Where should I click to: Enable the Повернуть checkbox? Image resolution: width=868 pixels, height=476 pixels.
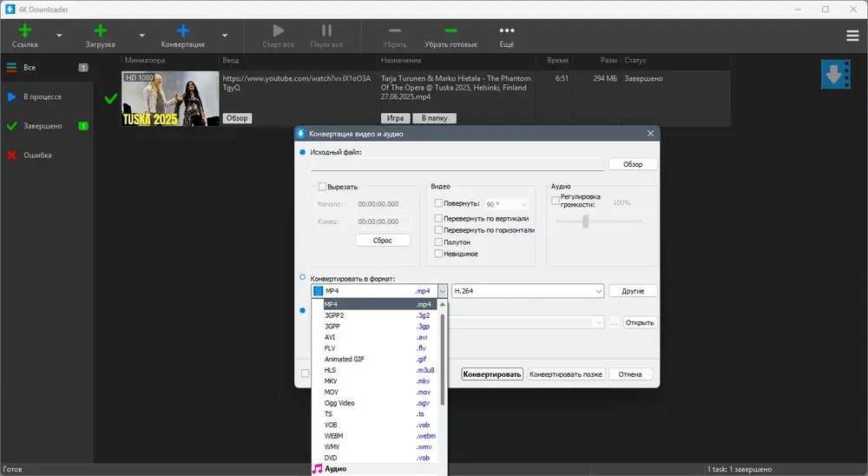pos(438,203)
